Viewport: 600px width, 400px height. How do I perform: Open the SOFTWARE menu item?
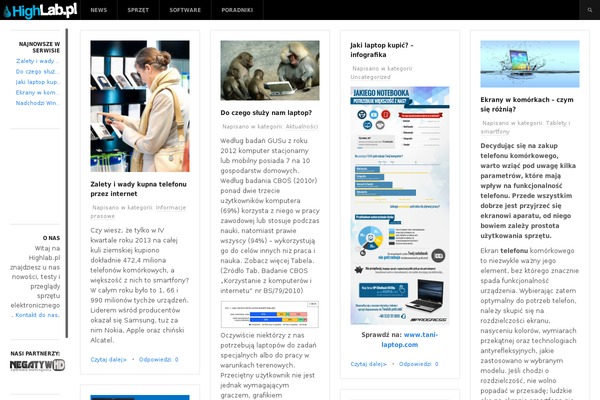(x=185, y=10)
